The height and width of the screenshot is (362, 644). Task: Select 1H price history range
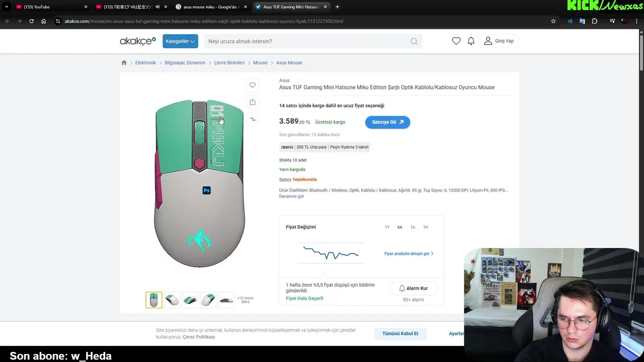tap(426, 227)
